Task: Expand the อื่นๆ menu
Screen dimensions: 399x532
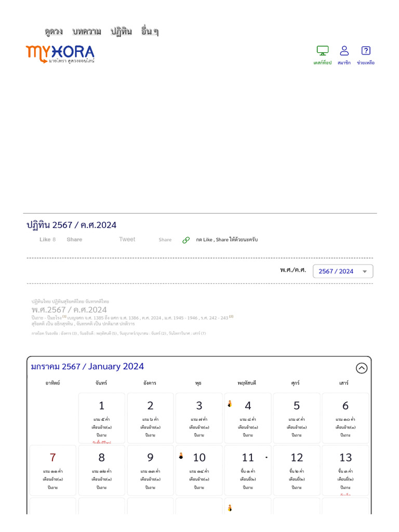Action: point(150,32)
